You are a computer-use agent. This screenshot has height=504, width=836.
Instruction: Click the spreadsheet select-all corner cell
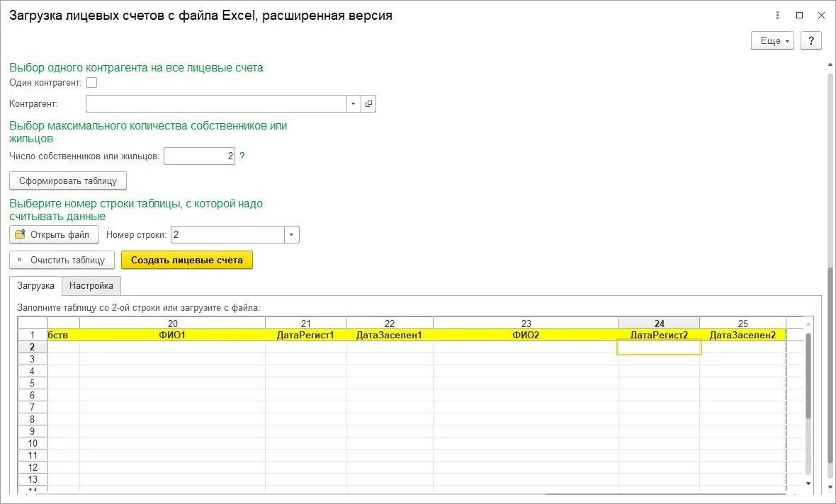point(33,323)
